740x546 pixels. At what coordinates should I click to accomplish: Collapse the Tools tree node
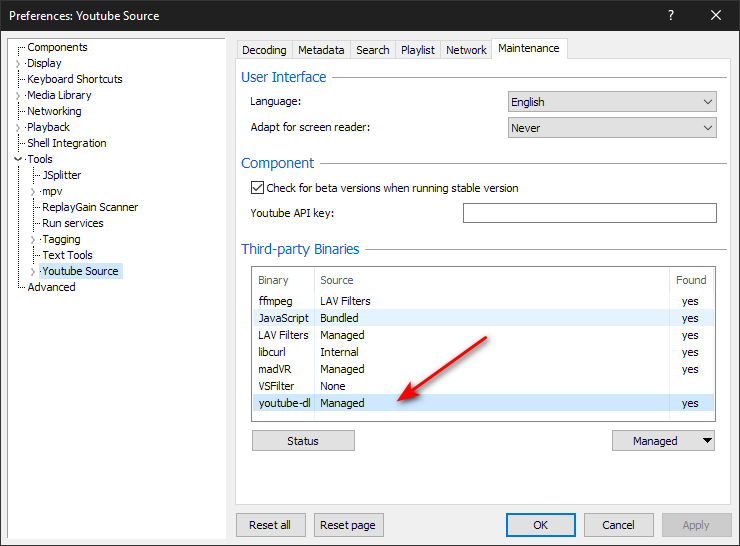point(18,160)
